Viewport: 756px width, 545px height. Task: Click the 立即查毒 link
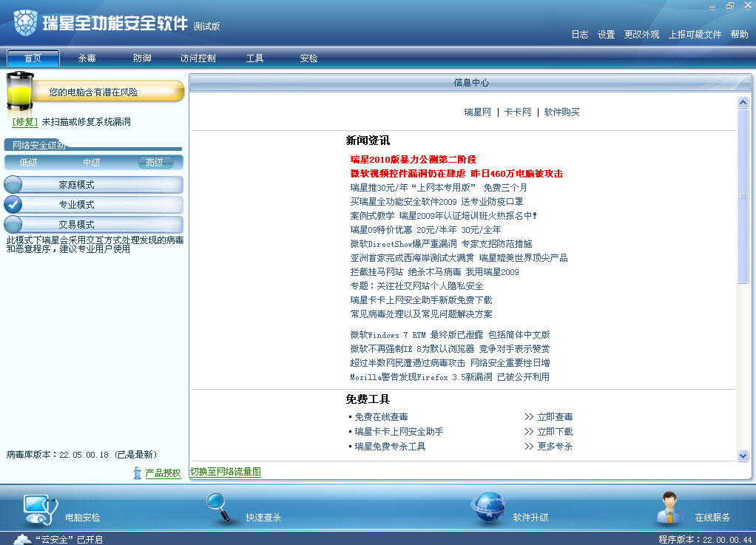[x=555, y=417]
